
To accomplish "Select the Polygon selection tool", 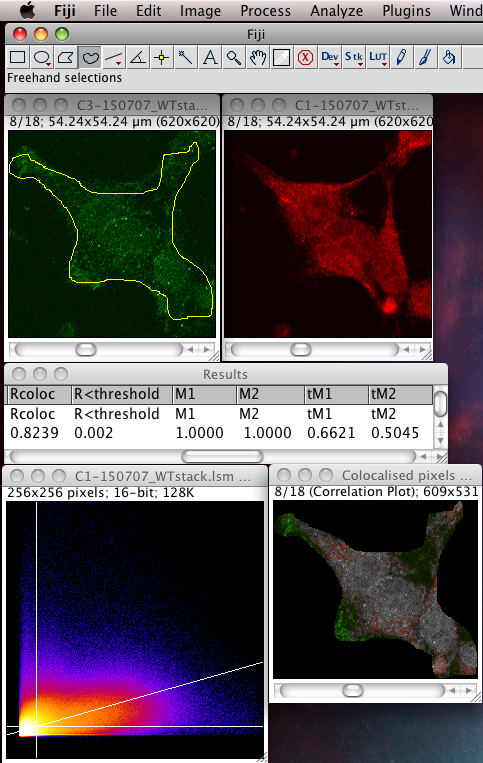I will [66, 58].
